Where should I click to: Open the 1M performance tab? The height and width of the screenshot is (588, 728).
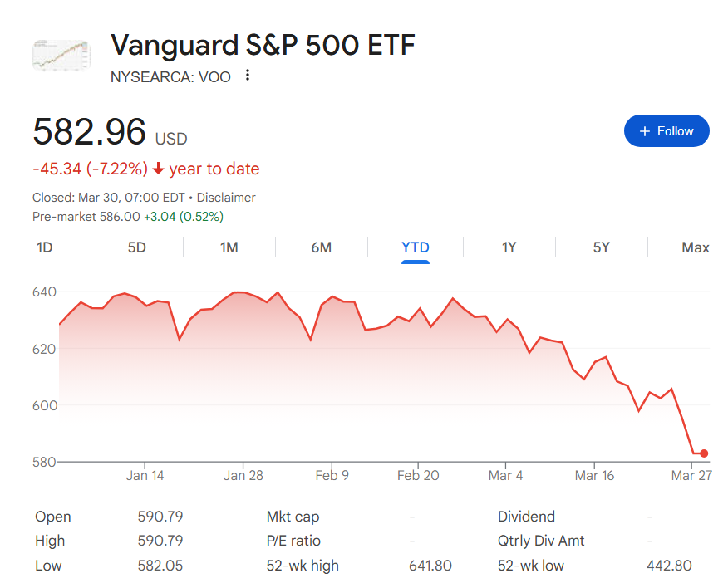pyautogui.click(x=228, y=247)
